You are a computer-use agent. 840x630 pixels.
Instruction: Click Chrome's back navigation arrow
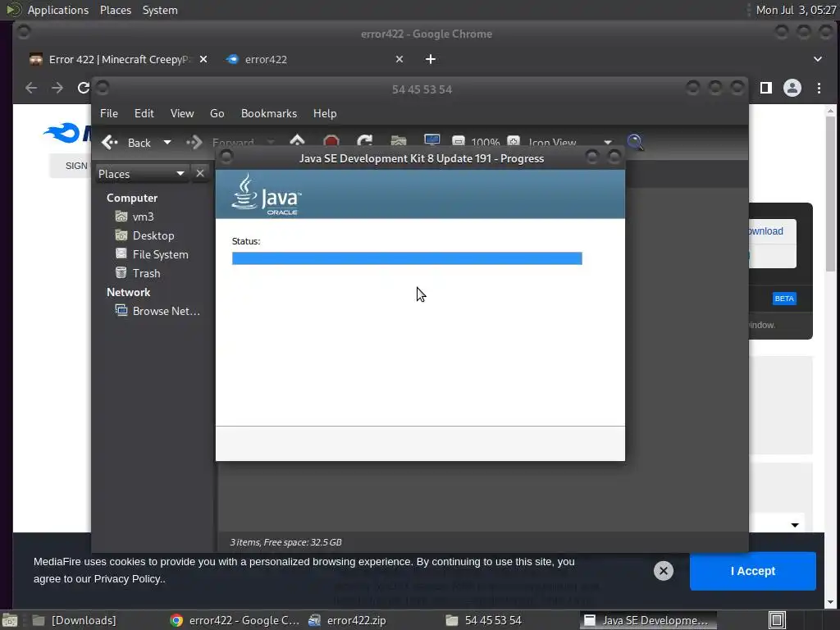click(31, 88)
